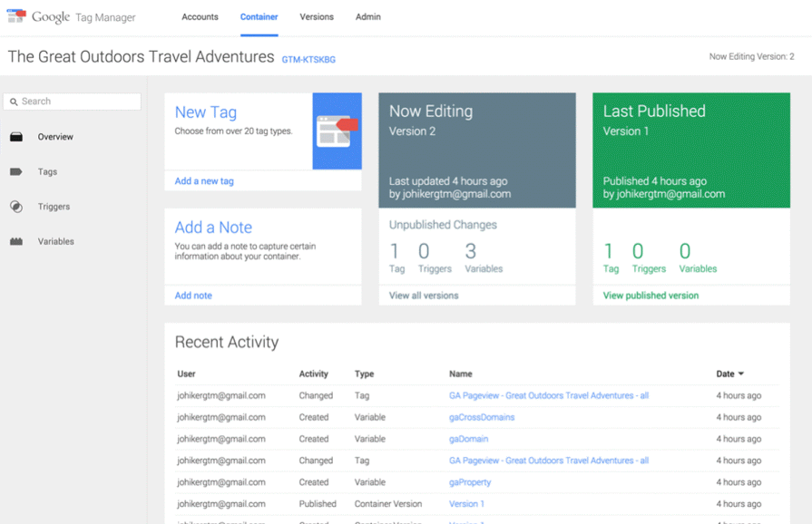Viewport: 812px width, 524px height.
Task: Click the magnifier icon in the search box
Action: coord(14,102)
